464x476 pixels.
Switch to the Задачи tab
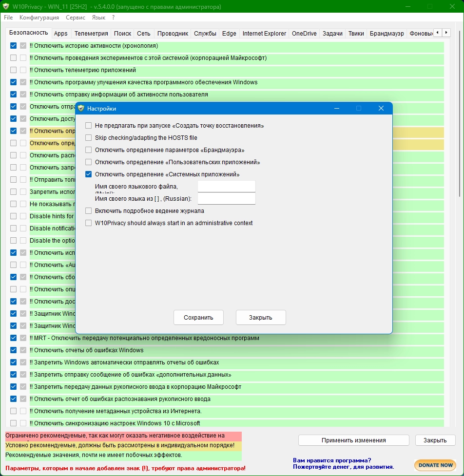pyautogui.click(x=332, y=34)
